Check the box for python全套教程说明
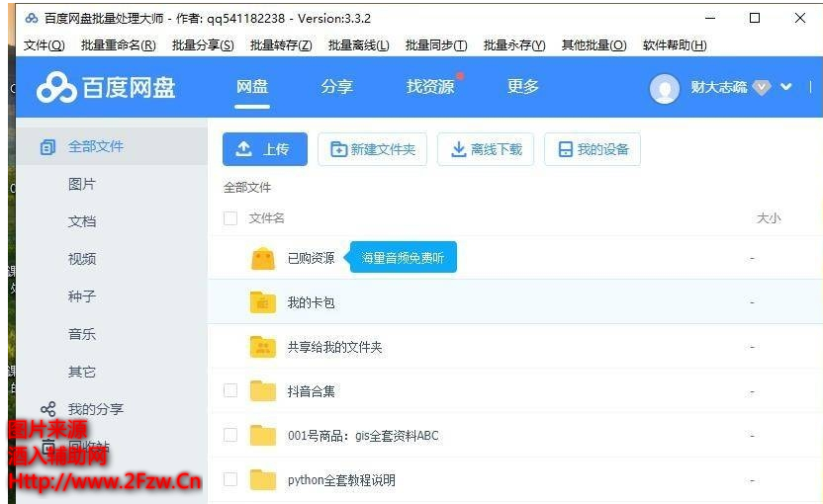This screenshot has width=823, height=504. [x=230, y=479]
